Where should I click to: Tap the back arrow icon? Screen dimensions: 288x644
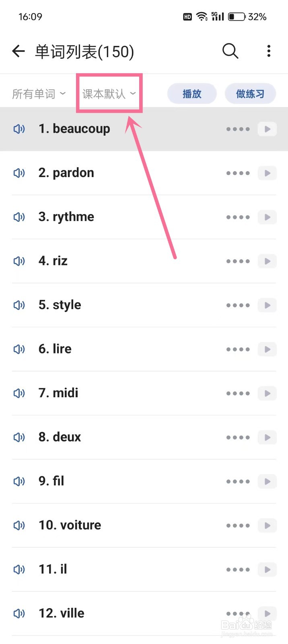point(19,51)
